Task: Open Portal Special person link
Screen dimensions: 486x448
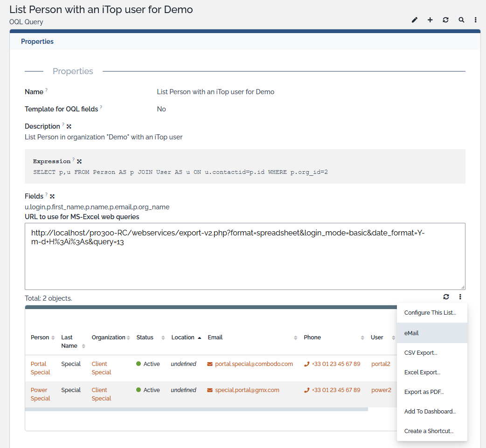Action: click(x=40, y=368)
